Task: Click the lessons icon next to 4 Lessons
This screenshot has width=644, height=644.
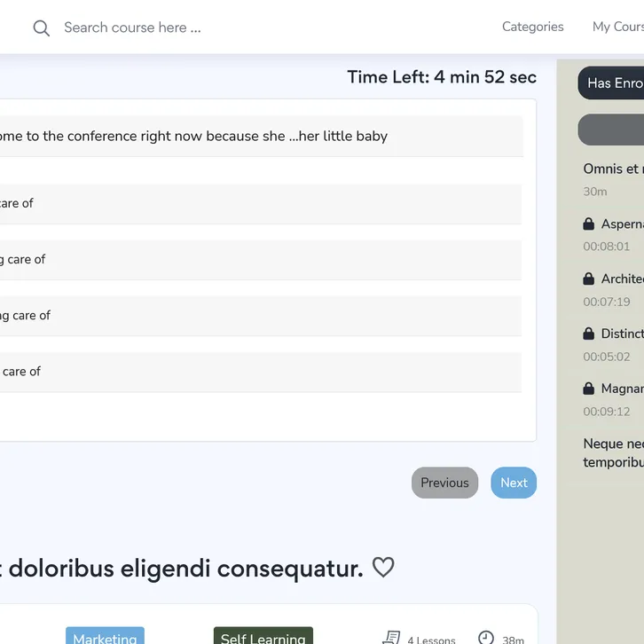Action: tap(391, 638)
